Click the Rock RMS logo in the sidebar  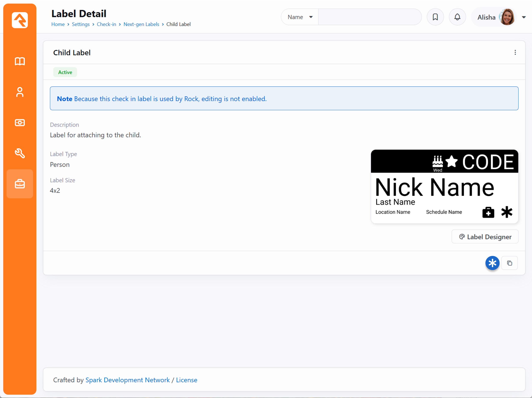20,20
